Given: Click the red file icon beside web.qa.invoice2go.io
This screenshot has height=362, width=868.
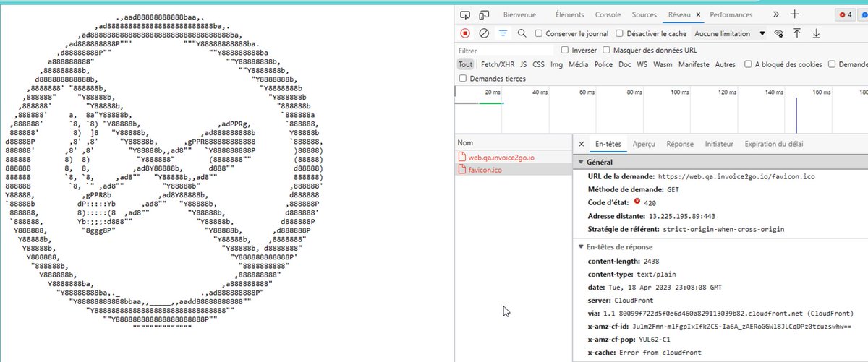Looking at the screenshot, I should click(x=463, y=157).
